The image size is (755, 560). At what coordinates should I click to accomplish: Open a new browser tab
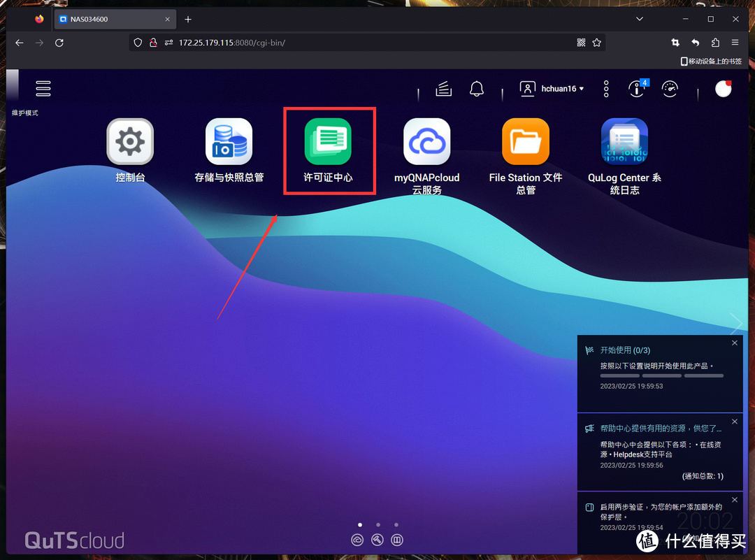coord(188,20)
